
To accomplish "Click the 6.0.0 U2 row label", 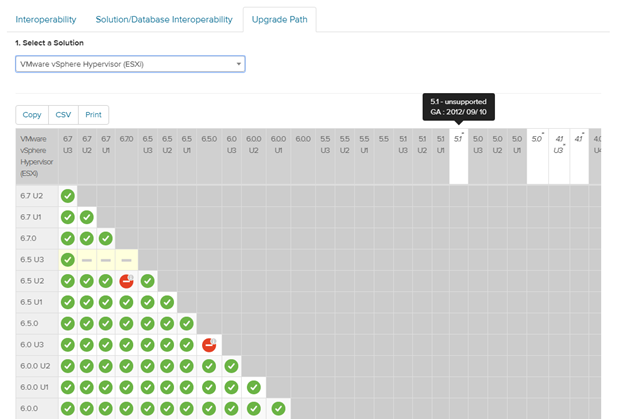I will 37,366.
